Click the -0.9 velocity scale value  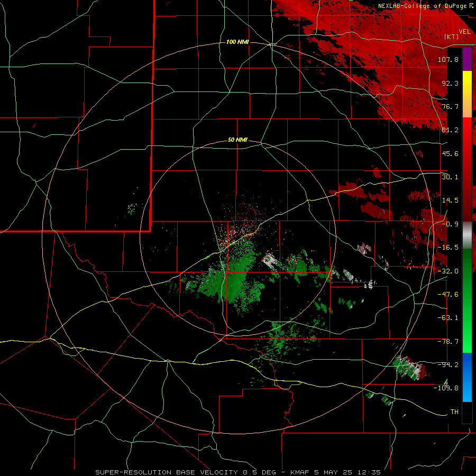tap(450, 224)
